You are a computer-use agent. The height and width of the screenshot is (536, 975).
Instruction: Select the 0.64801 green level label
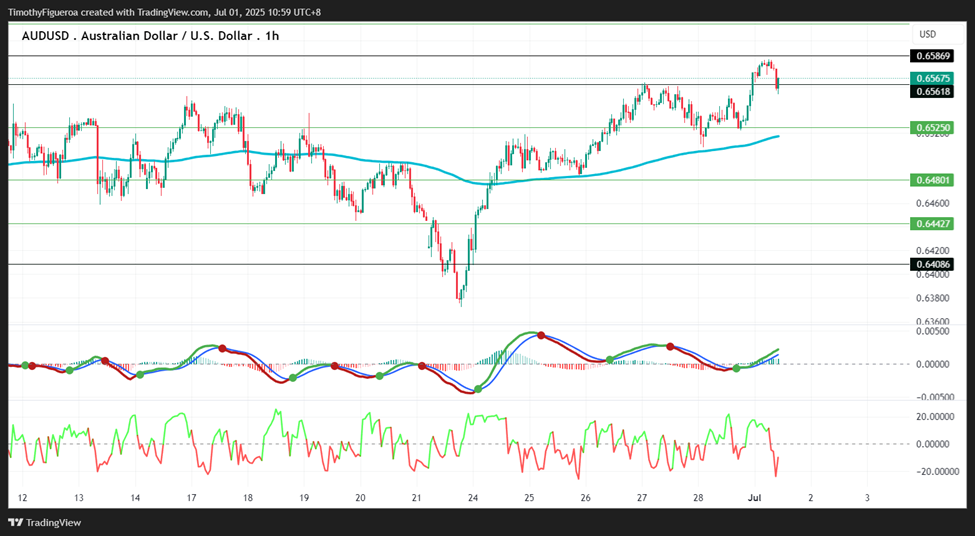click(931, 180)
